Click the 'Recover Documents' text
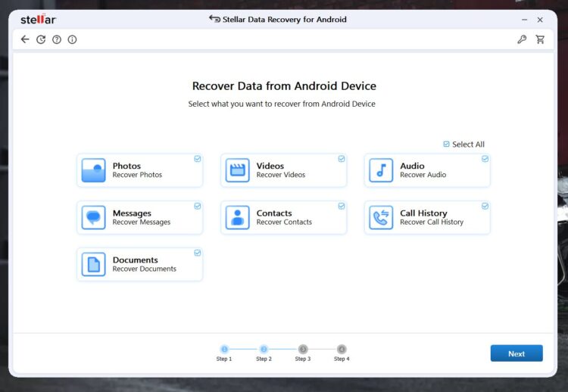 (144, 269)
